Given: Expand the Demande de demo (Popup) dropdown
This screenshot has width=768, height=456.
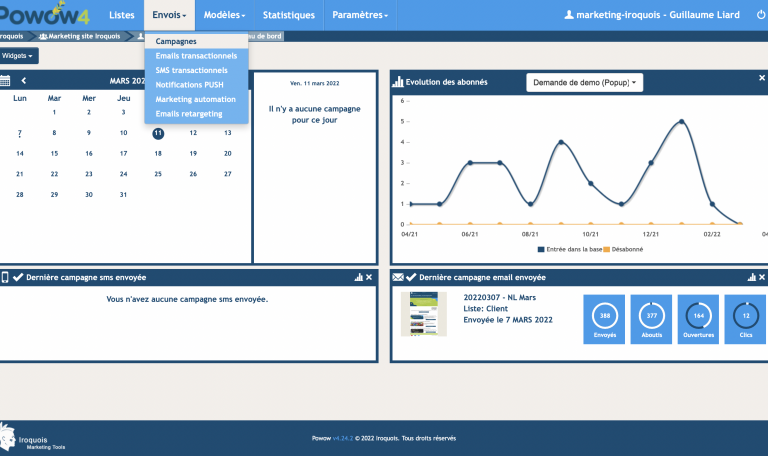Looking at the screenshot, I should [x=584, y=82].
